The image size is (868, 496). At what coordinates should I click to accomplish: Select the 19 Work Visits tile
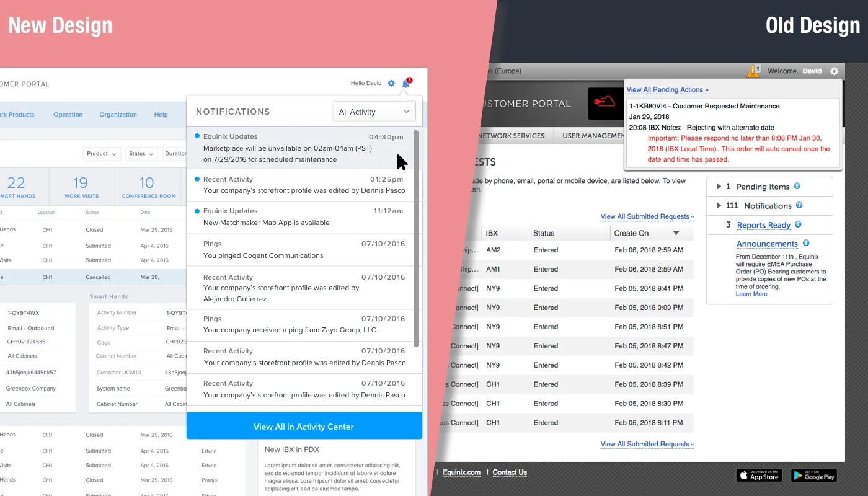coord(81,187)
